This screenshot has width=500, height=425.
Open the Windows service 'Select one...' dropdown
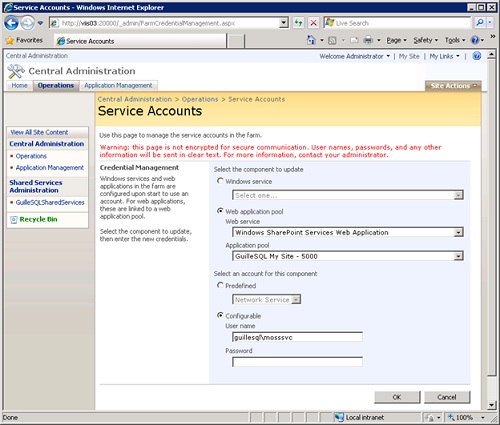[x=348, y=195]
